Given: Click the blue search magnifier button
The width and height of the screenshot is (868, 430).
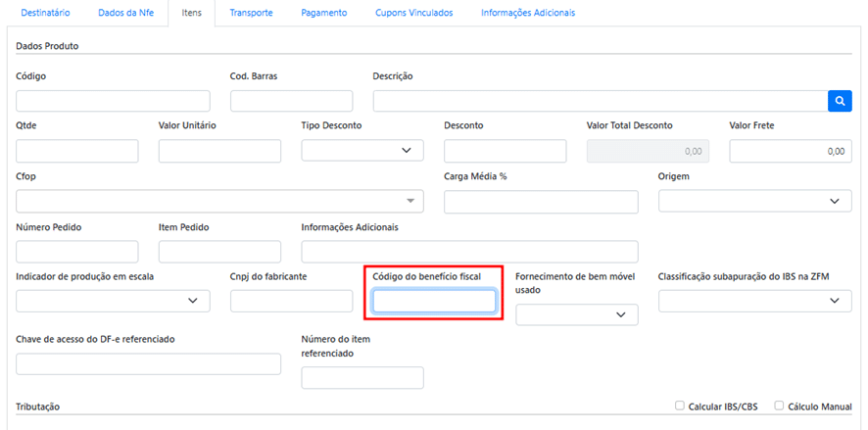Looking at the screenshot, I should point(840,101).
